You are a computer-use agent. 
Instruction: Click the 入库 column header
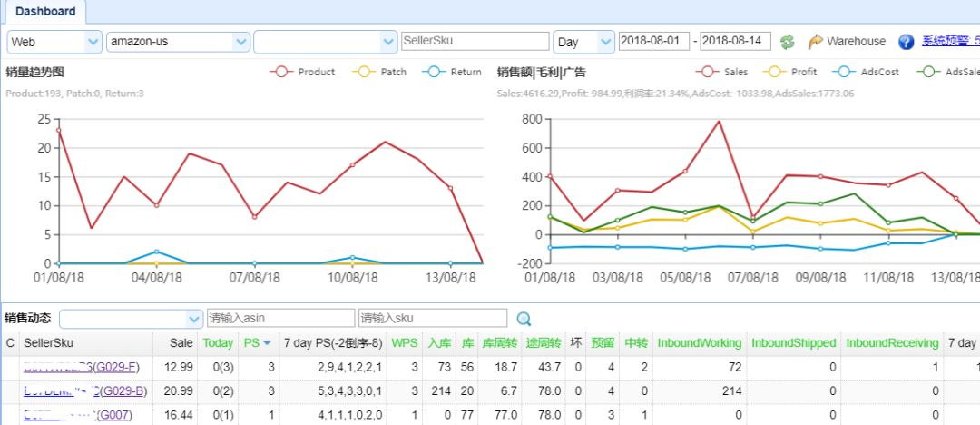(x=439, y=343)
